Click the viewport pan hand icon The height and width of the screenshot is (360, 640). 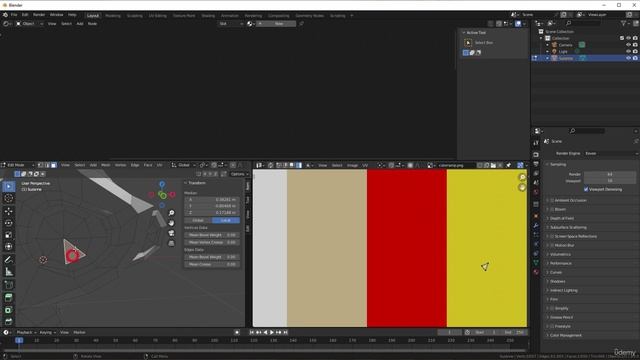171,223
